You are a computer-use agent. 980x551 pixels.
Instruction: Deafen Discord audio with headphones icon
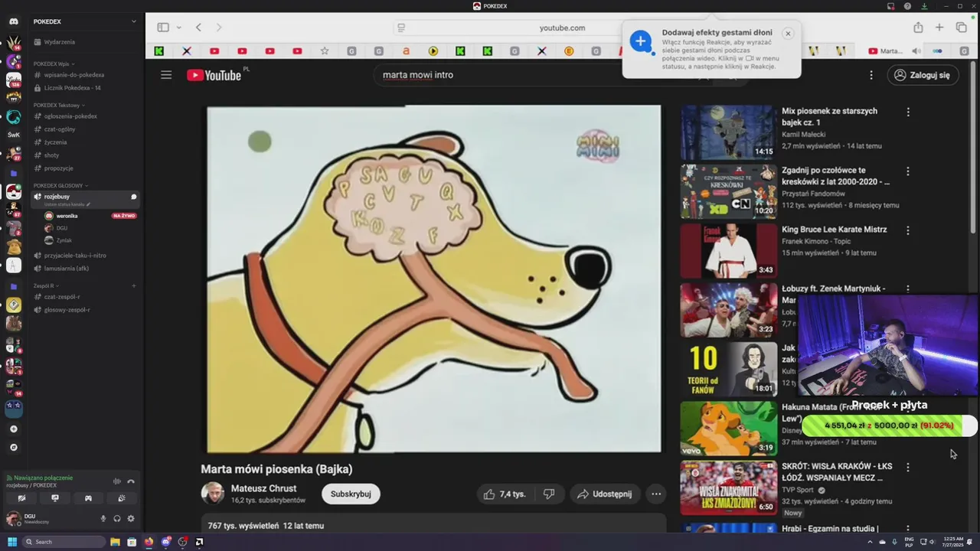(117, 518)
